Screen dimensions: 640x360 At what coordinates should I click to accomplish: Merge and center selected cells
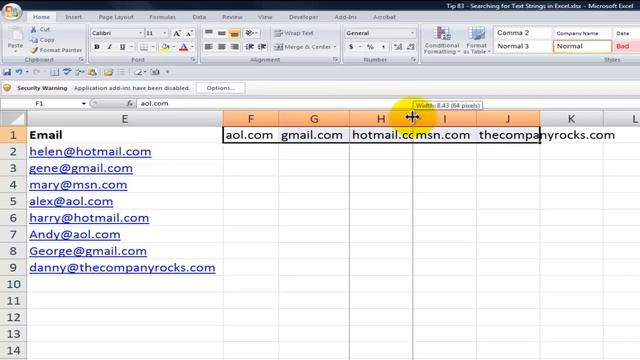(302, 47)
